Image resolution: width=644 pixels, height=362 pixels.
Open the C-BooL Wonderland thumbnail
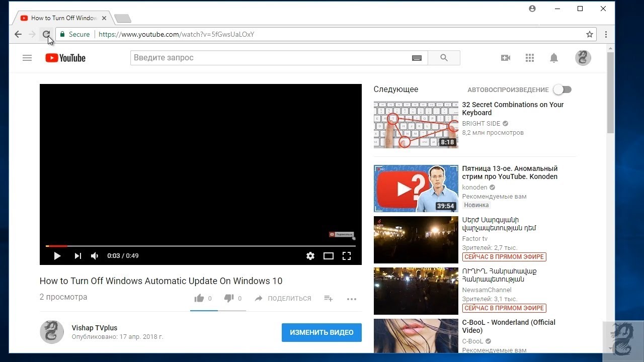click(x=416, y=336)
